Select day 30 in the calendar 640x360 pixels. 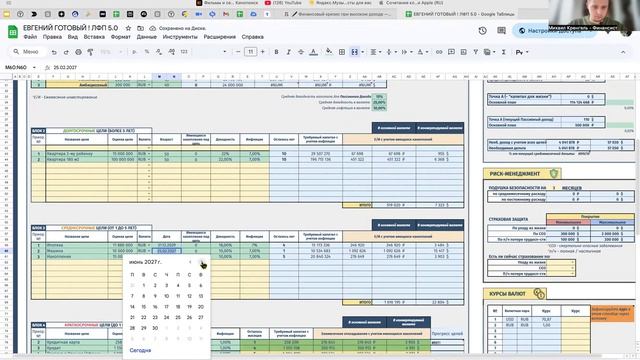point(155,328)
